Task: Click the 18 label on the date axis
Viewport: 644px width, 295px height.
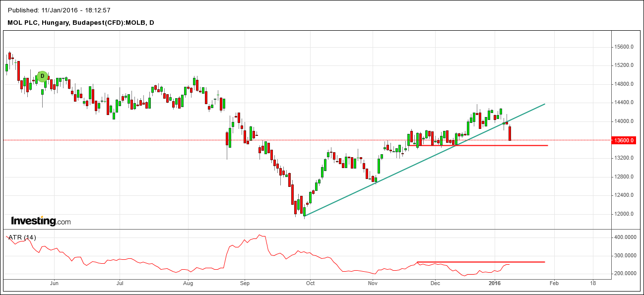Action: pos(593,283)
